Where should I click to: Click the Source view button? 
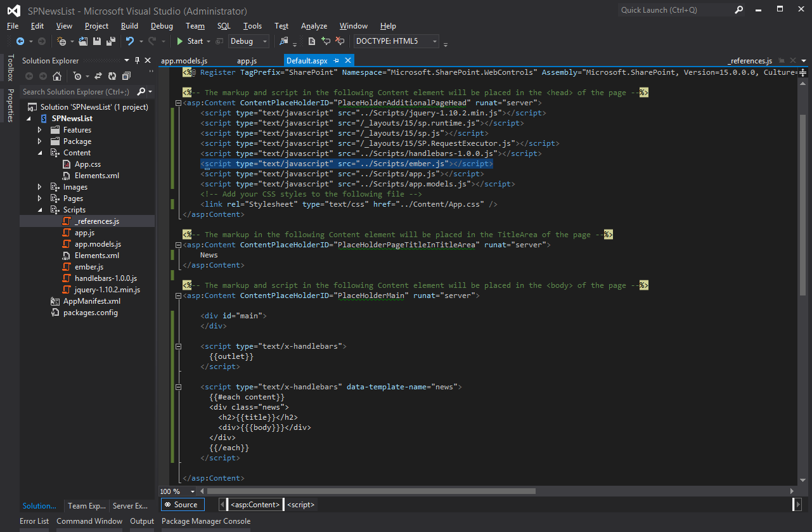182,505
